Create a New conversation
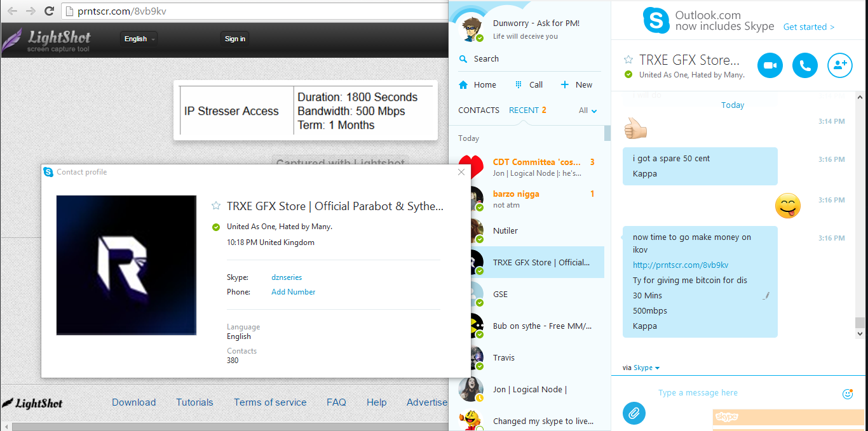Viewport: 868px width, 431px height. [576, 84]
